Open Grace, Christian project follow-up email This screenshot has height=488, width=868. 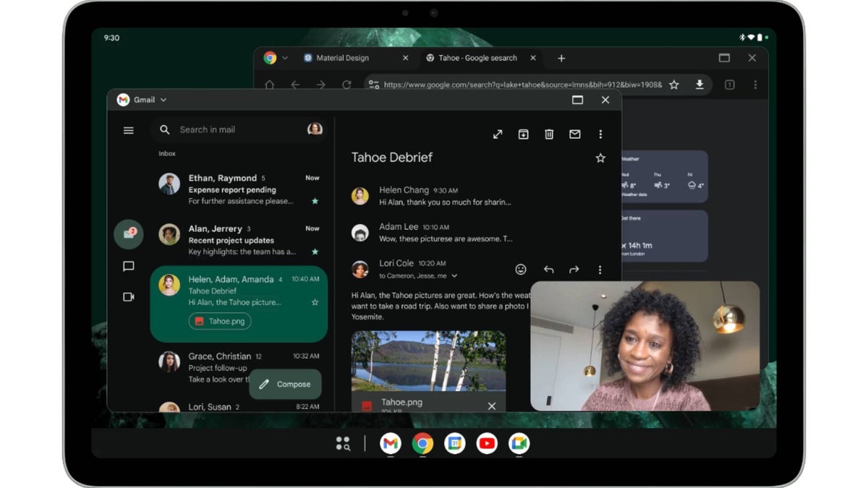[239, 367]
